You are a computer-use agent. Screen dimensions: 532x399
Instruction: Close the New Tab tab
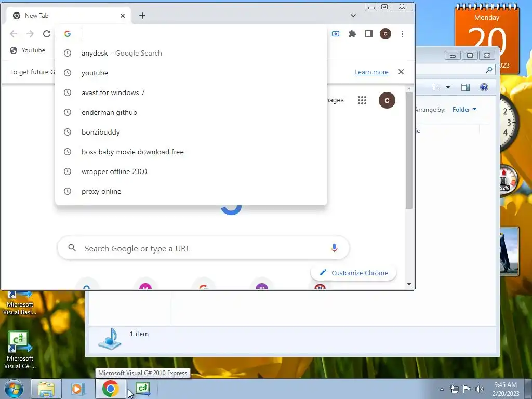pos(123,16)
